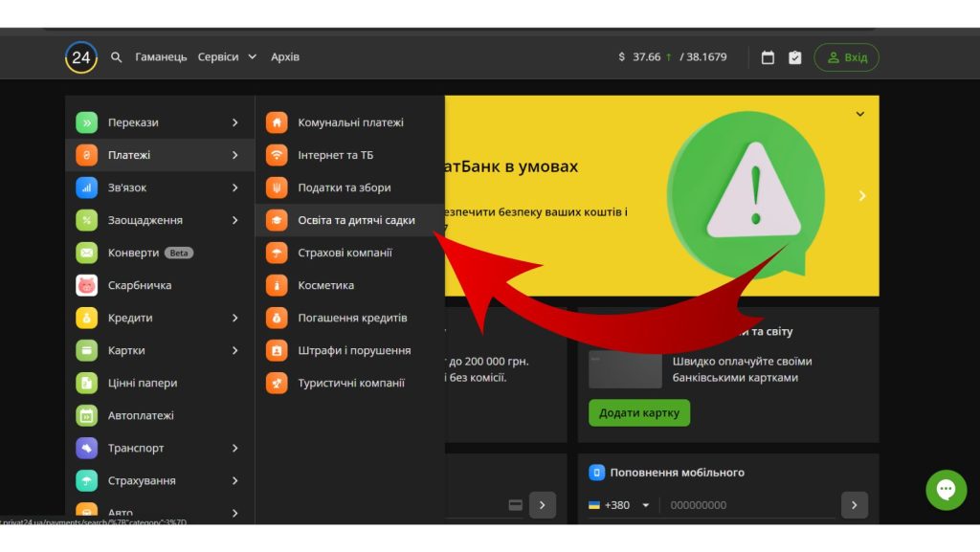Open the calendar icon in header

pyautogui.click(x=768, y=57)
